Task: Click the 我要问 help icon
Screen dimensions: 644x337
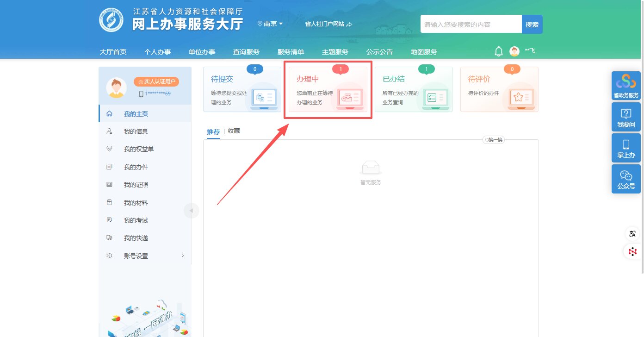Action: tap(626, 117)
